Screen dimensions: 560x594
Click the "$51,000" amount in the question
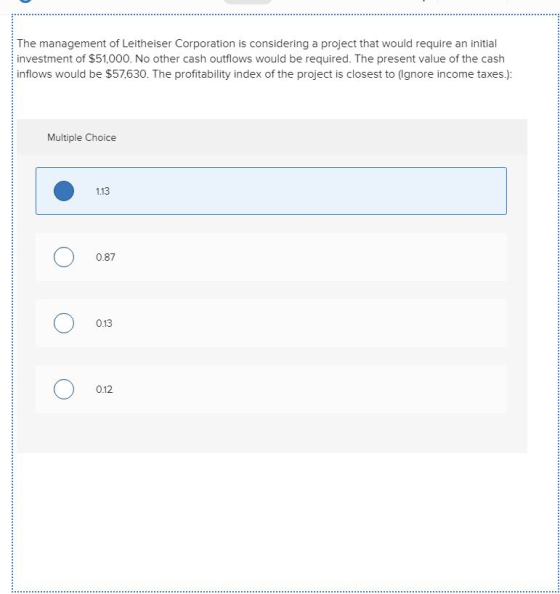[109, 59]
